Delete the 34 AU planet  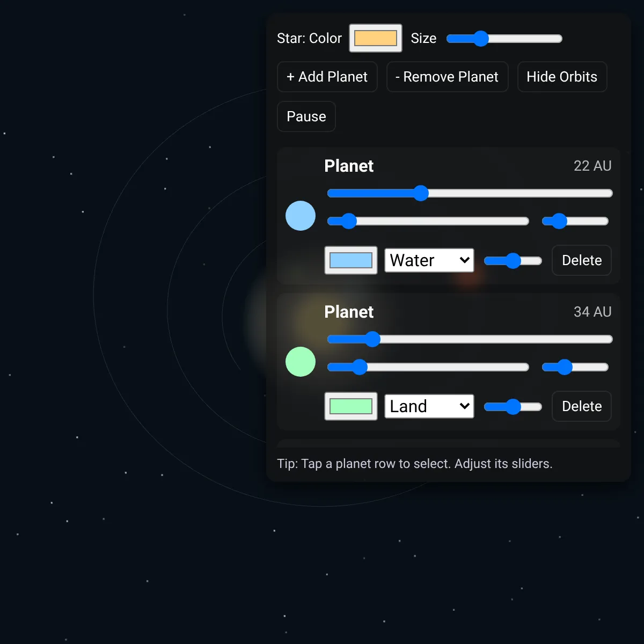coord(582,406)
